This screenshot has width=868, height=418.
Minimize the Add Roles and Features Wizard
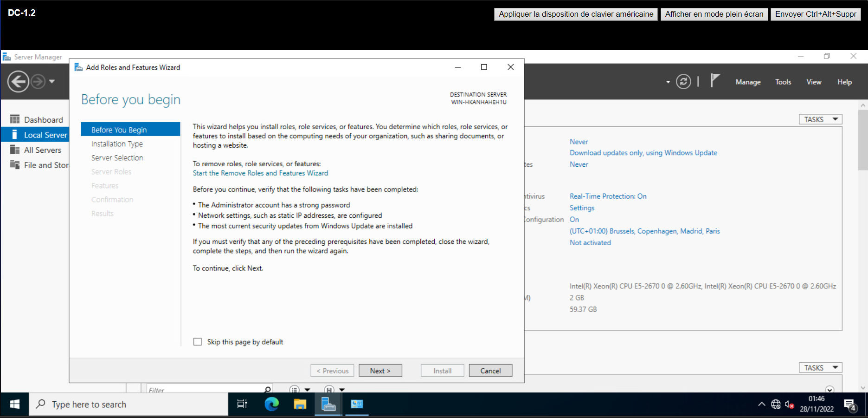click(x=458, y=67)
